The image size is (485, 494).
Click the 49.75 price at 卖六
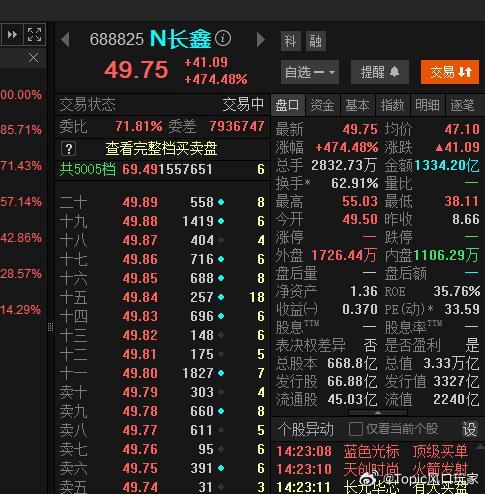coord(140,468)
